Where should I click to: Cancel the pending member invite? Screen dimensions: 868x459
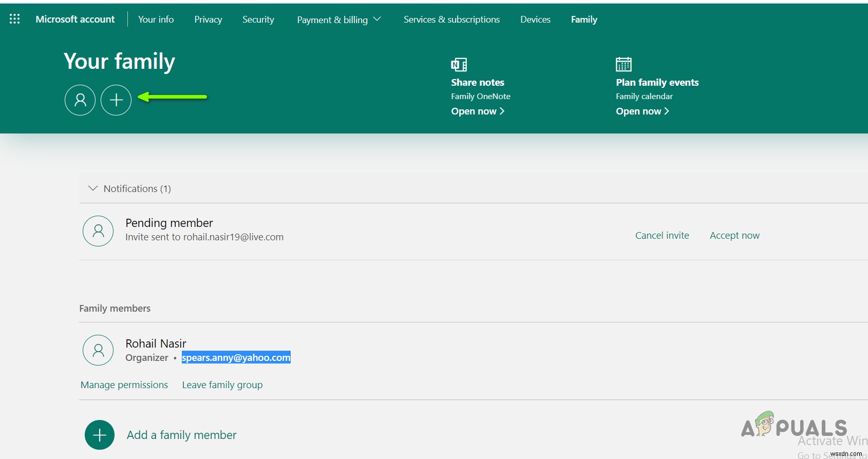click(662, 236)
